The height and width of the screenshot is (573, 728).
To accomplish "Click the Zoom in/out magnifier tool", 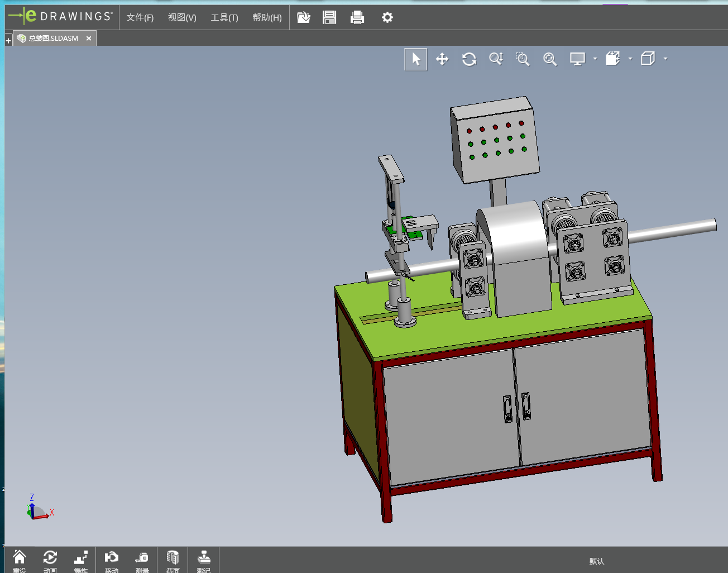I will pos(496,59).
